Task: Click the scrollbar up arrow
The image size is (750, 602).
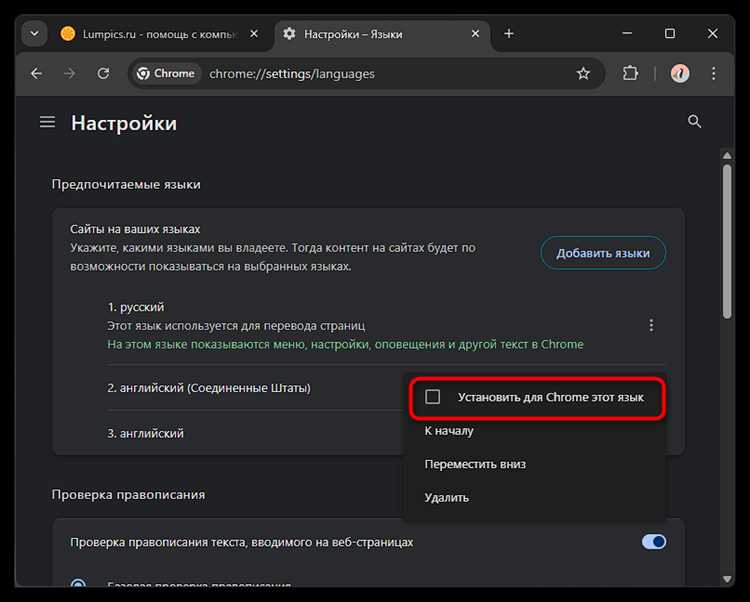Action: tap(727, 156)
